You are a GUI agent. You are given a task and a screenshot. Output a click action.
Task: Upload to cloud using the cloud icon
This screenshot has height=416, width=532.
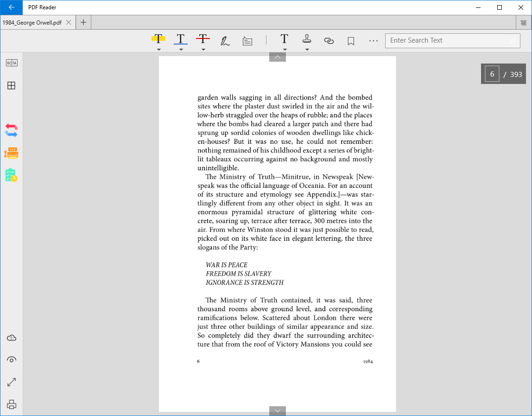pos(12,338)
